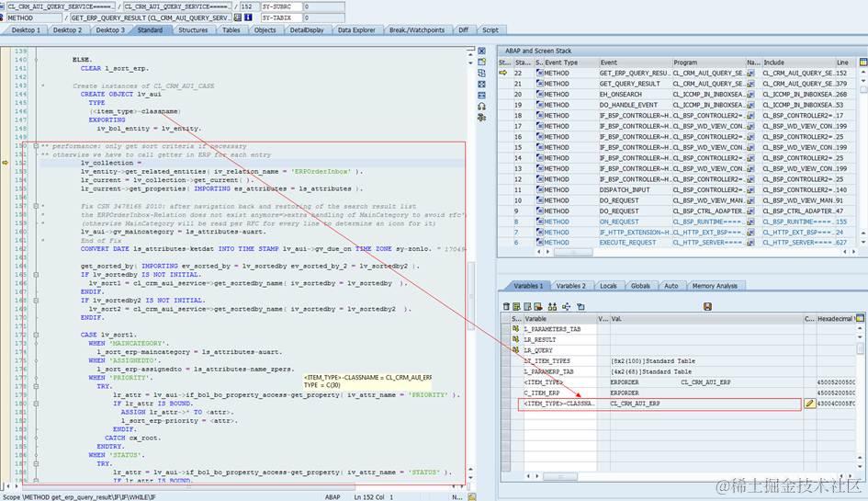868x501 pixels.
Task: Open the Globals variables tab
Action: pyautogui.click(x=640, y=286)
